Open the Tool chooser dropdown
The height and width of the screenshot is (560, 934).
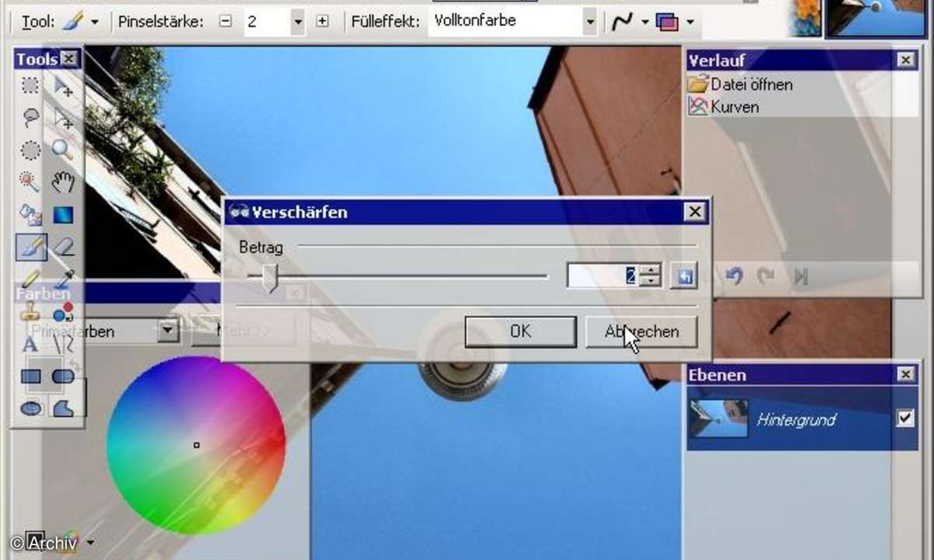coord(95,22)
